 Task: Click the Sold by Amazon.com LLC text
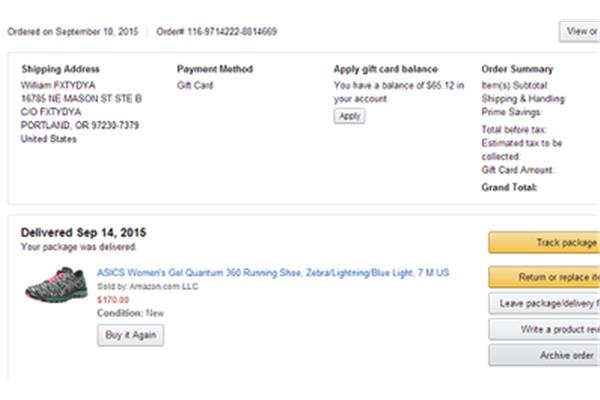(x=147, y=286)
